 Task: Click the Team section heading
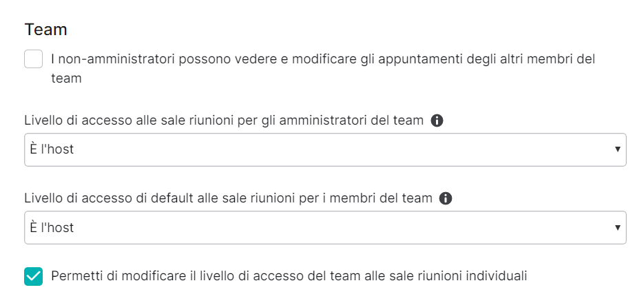(x=45, y=30)
